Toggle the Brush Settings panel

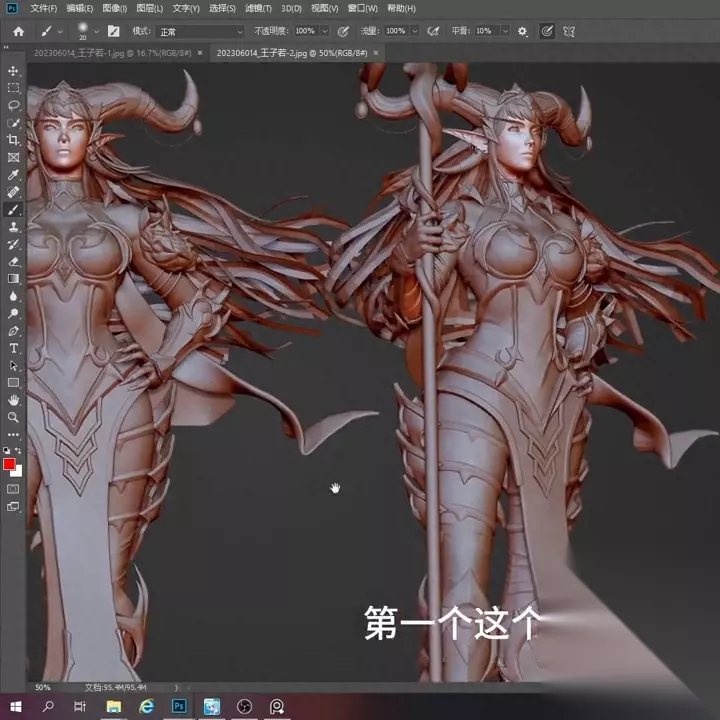click(113, 31)
